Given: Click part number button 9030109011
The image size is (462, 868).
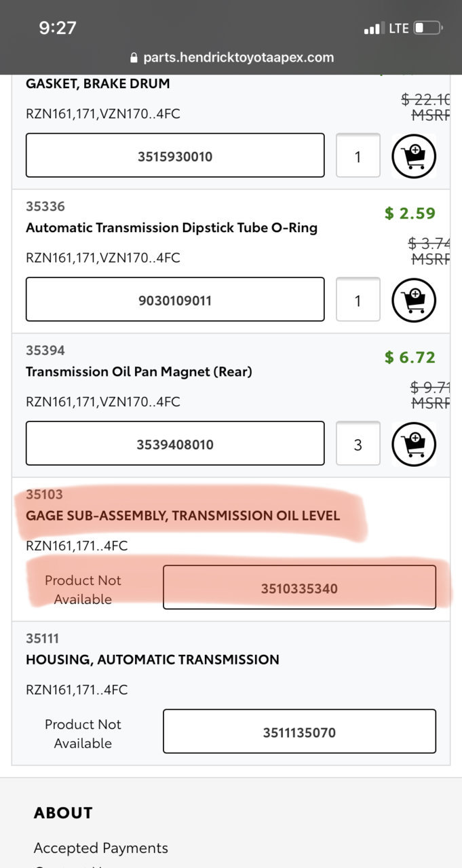Looking at the screenshot, I should [175, 300].
